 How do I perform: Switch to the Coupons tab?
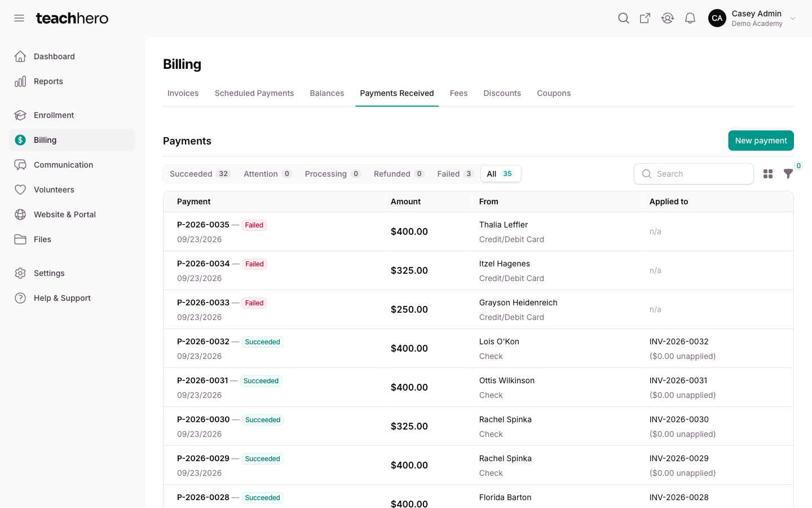[554, 93]
